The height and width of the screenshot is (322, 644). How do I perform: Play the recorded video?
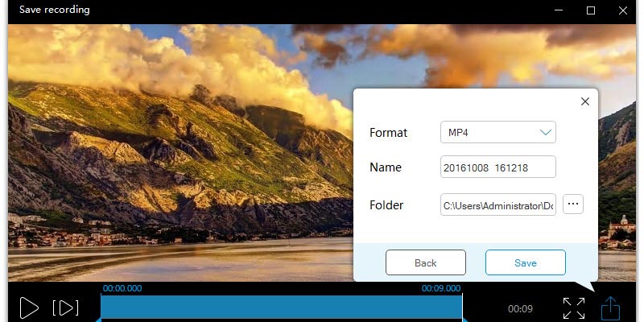pos(29,308)
